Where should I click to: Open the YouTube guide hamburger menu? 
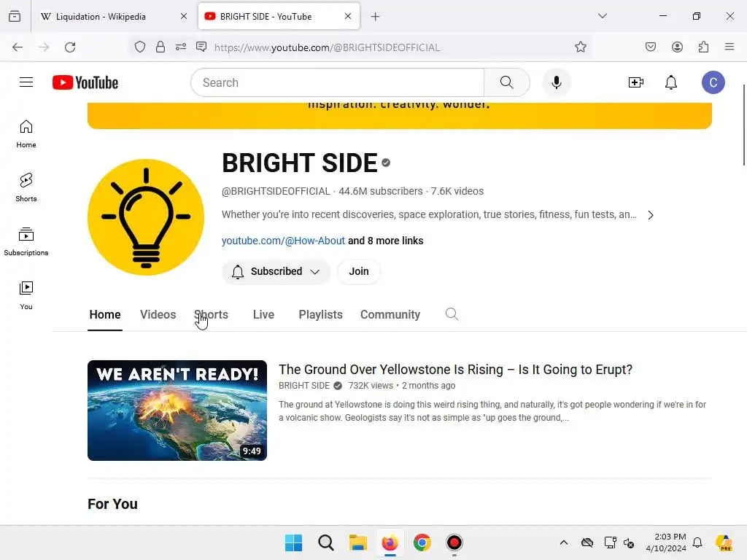26,82
